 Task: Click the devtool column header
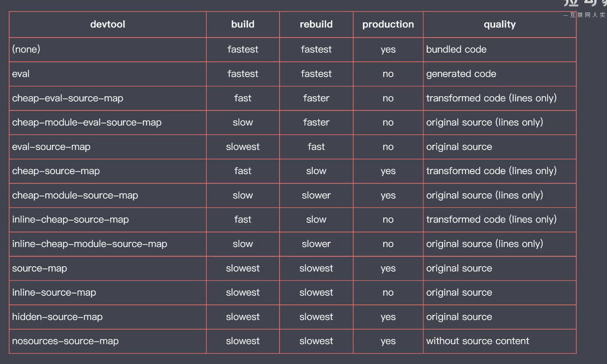pyautogui.click(x=108, y=25)
